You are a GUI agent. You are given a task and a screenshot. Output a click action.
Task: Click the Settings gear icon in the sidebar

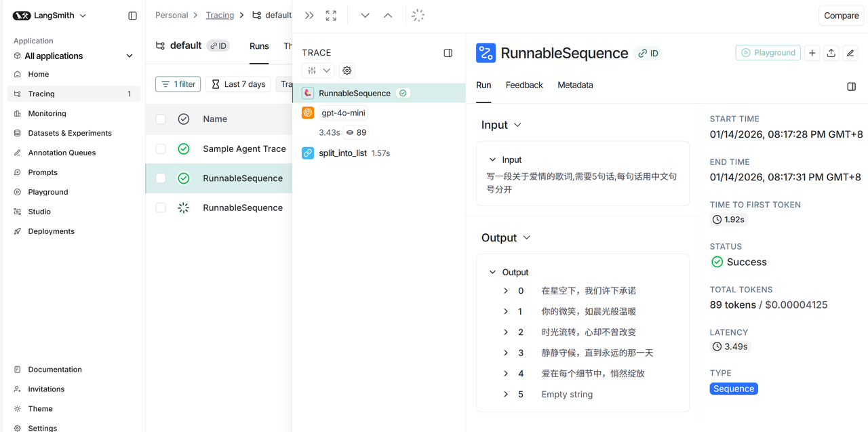[x=18, y=428]
